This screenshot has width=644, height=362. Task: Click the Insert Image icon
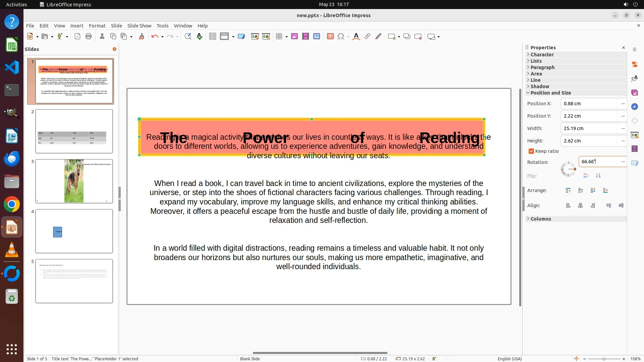tap(294, 37)
